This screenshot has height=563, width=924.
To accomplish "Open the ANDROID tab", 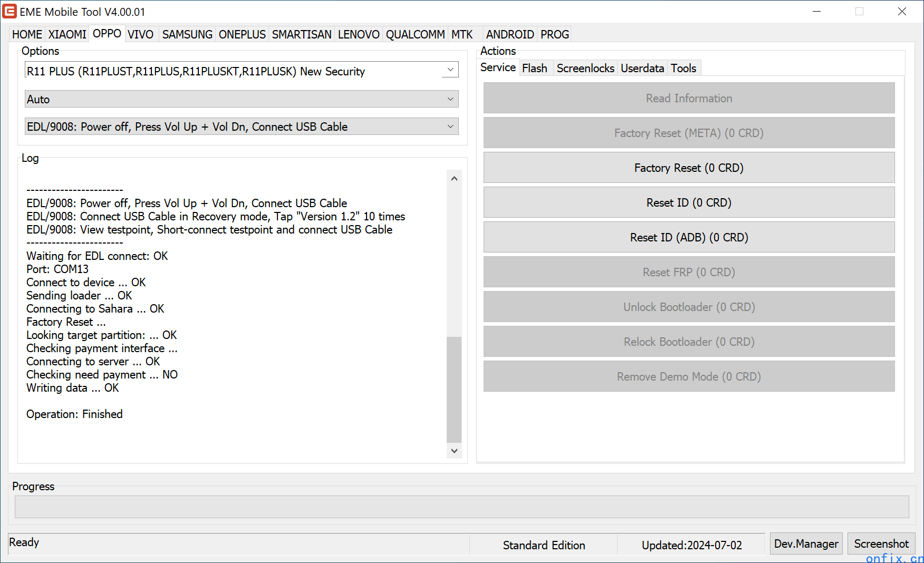I will [x=510, y=34].
